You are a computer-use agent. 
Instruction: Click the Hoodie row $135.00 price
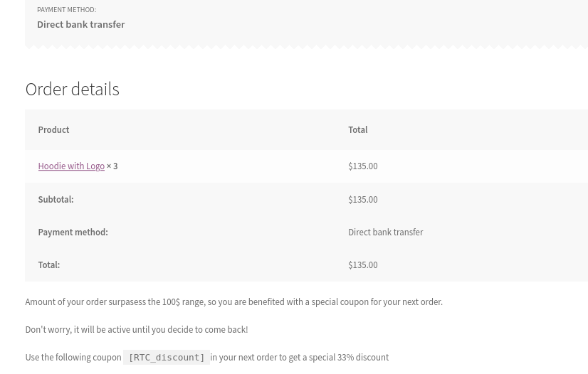coord(362,166)
